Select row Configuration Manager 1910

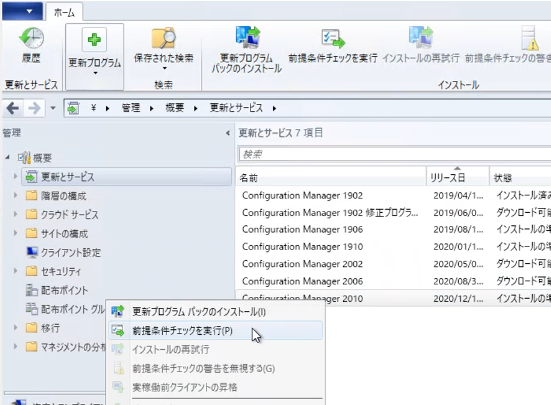coord(393,247)
